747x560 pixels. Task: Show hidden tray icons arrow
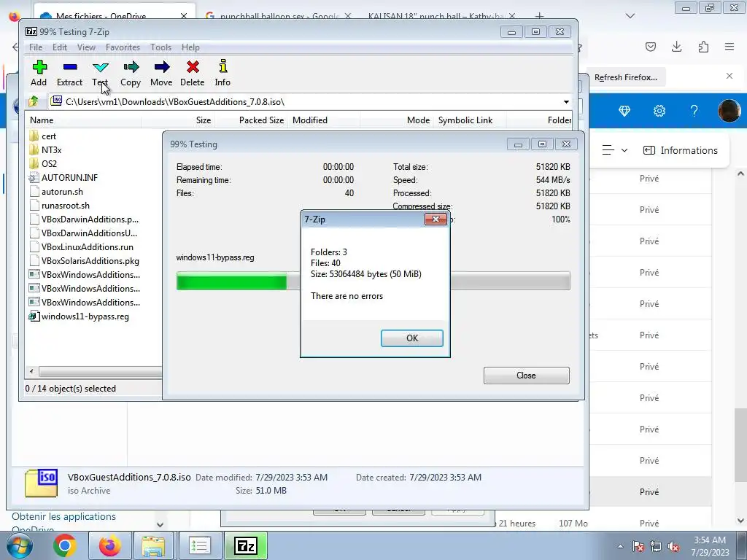pos(620,547)
